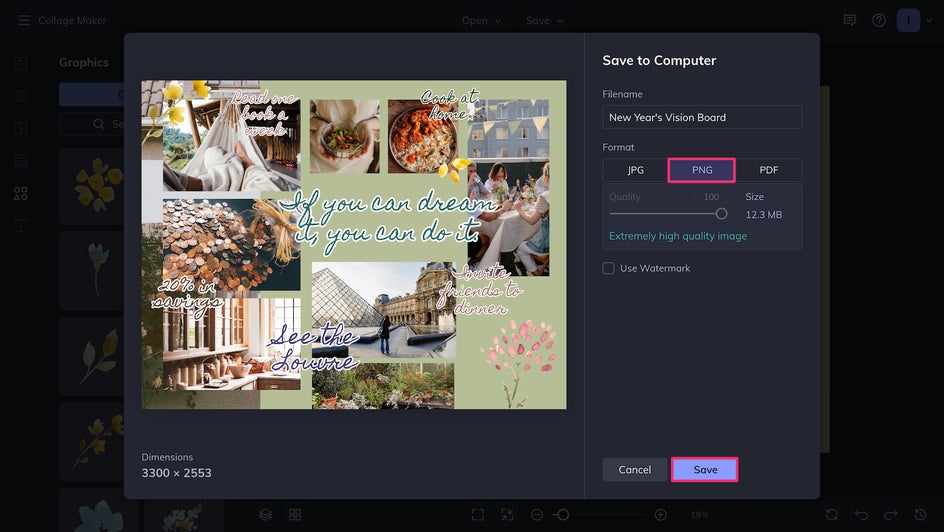Choose the PNG format tab
Image resolution: width=944 pixels, height=532 pixels.
coord(702,170)
